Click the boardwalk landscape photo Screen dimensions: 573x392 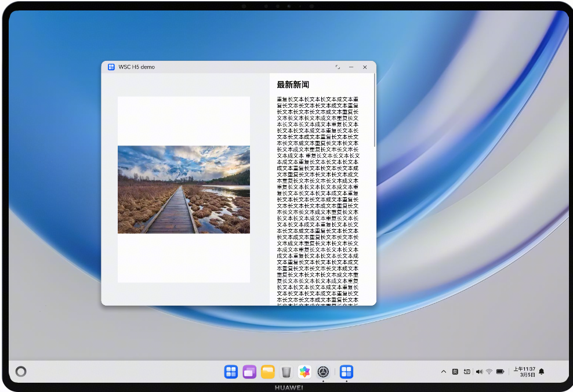click(184, 190)
